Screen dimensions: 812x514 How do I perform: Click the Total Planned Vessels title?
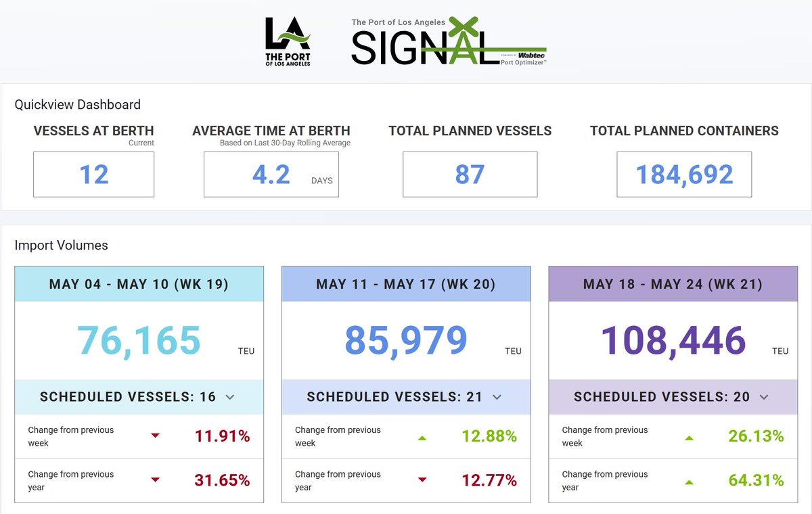tap(470, 131)
